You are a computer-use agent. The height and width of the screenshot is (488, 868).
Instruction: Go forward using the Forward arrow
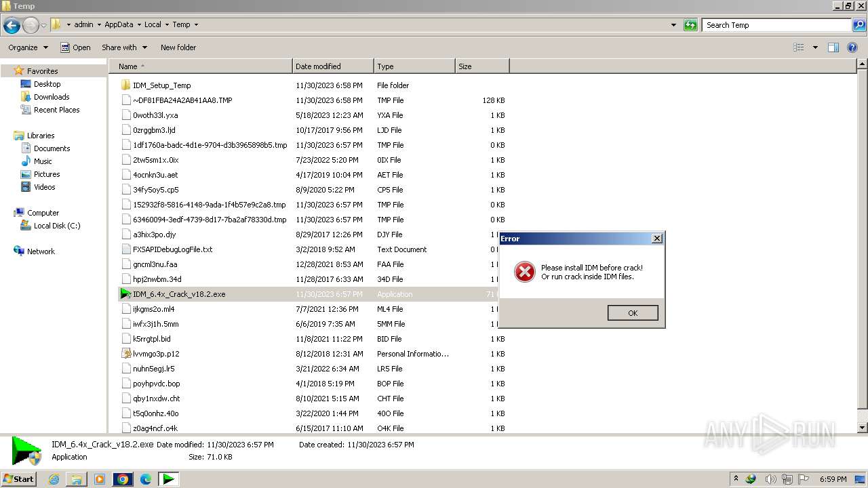point(31,26)
